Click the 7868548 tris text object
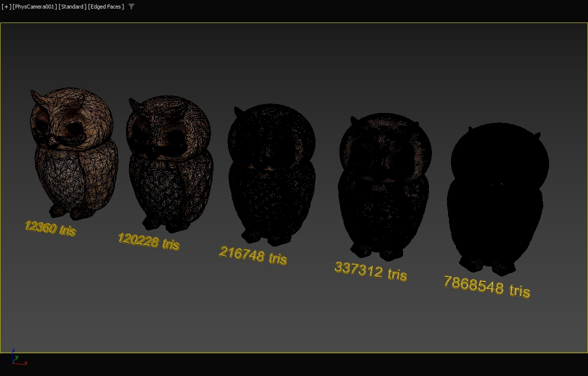 pyautogui.click(x=486, y=286)
